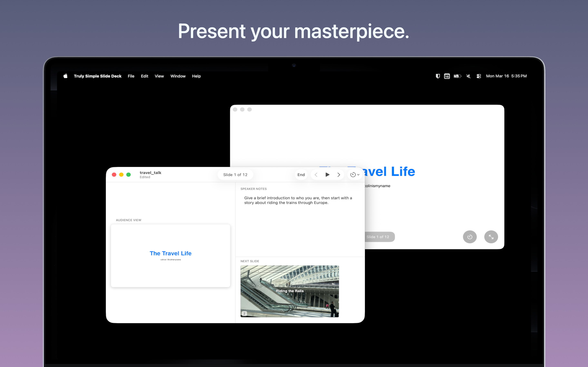Click the battery charging status icon
The width and height of the screenshot is (588, 367).
point(457,76)
